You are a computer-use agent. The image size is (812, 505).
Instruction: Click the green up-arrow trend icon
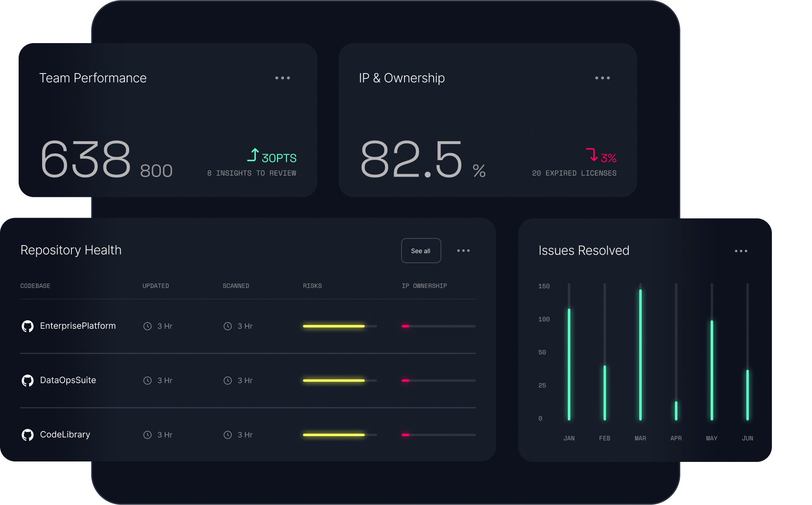(x=253, y=155)
